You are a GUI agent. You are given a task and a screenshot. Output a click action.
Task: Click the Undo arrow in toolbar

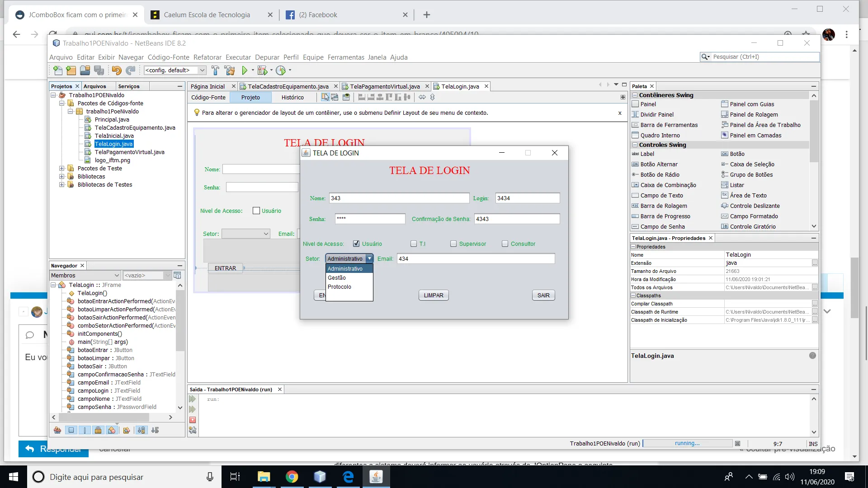[x=116, y=70]
